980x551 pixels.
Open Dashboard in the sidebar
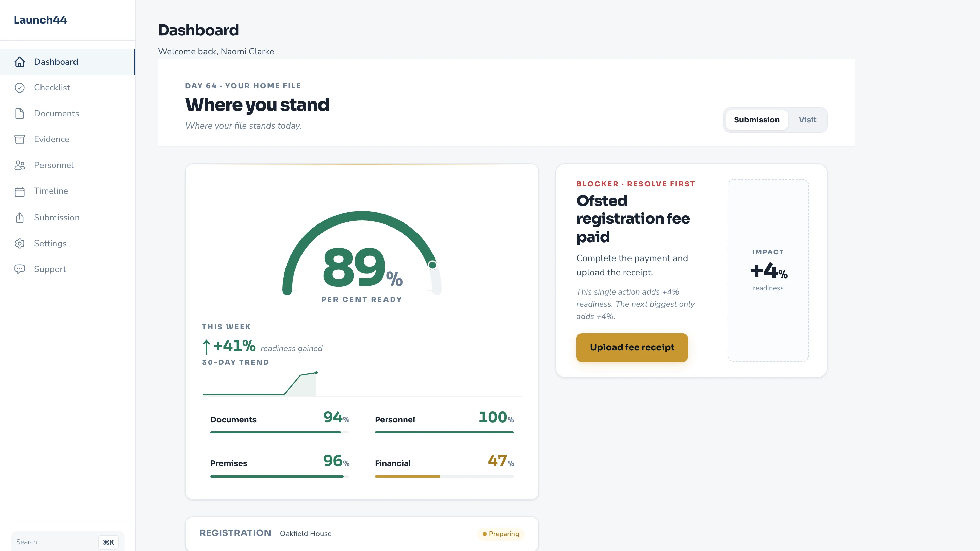click(x=67, y=62)
